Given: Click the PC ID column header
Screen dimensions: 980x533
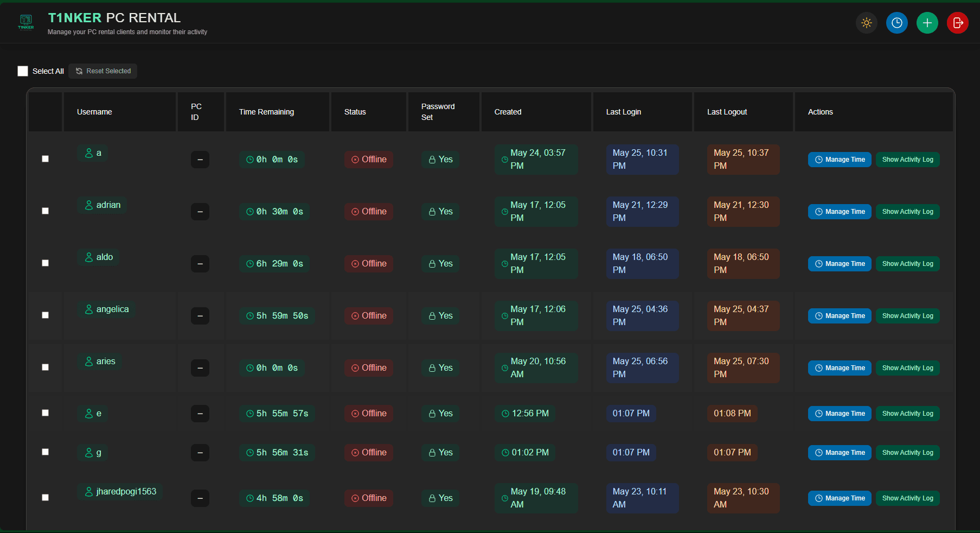Looking at the screenshot, I should [201, 112].
